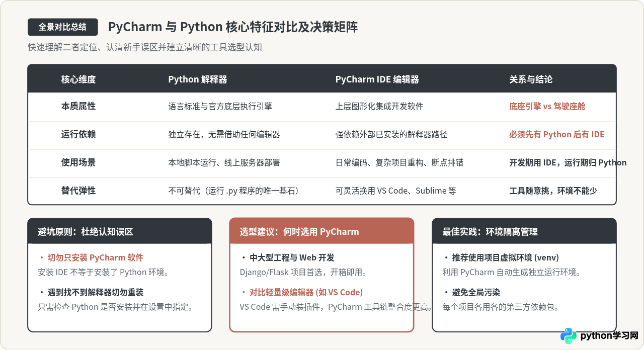Click the 工具随意挑，环境不能少 conclusion
The image size is (644, 350).
click(553, 191)
